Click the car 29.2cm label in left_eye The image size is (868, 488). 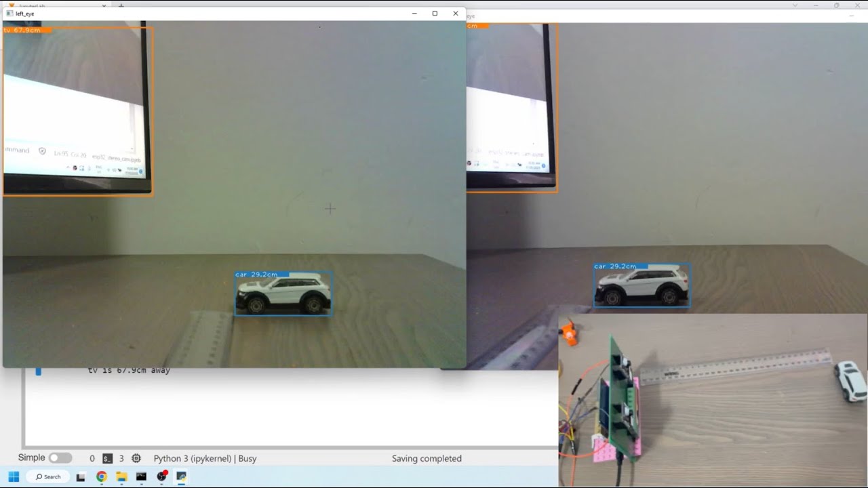pos(256,274)
